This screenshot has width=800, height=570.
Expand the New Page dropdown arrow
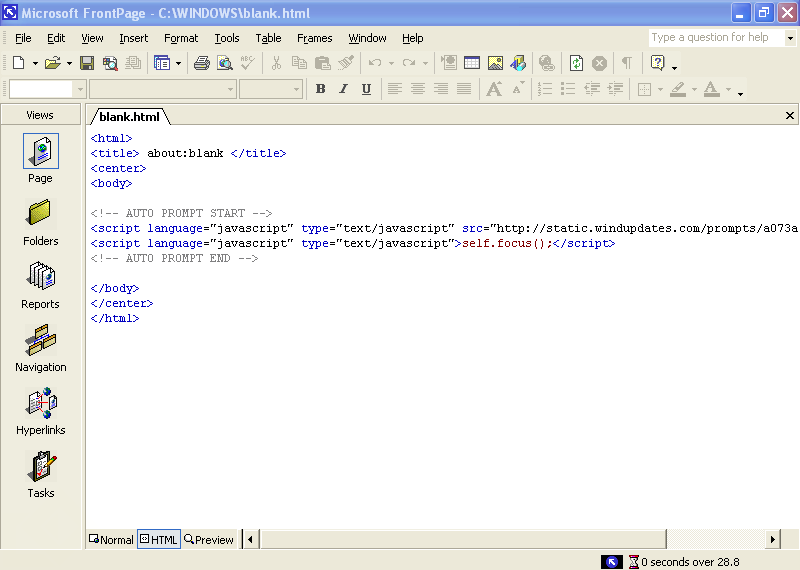point(35,64)
